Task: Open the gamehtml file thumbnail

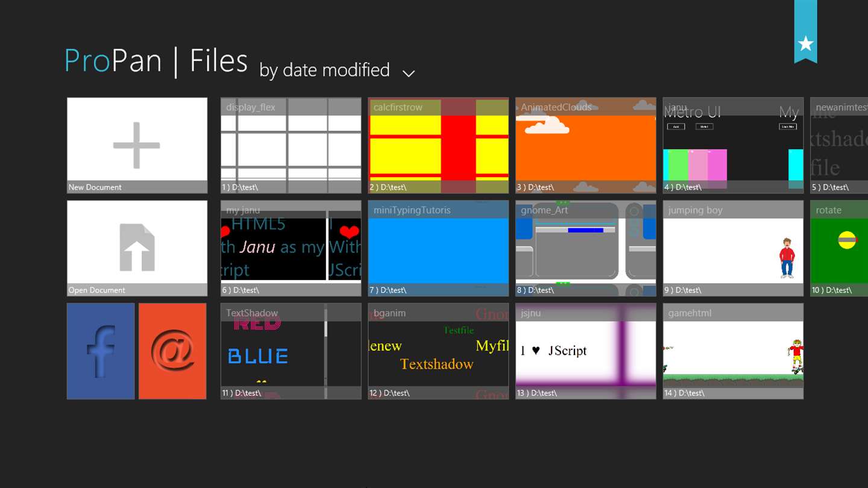Action: [733, 351]
